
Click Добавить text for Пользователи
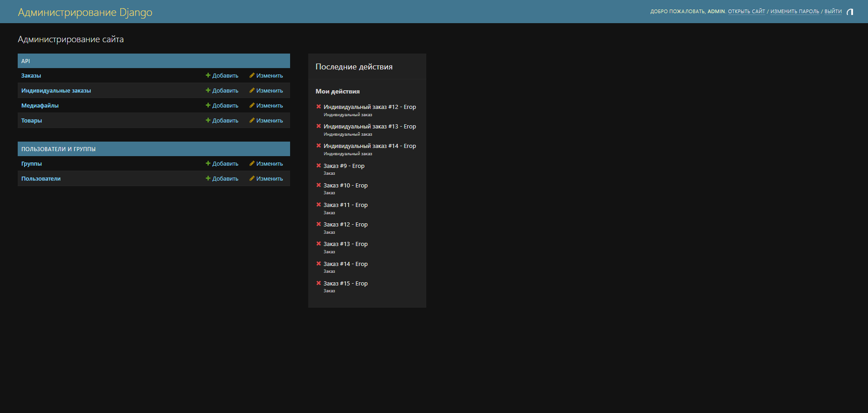225,179
